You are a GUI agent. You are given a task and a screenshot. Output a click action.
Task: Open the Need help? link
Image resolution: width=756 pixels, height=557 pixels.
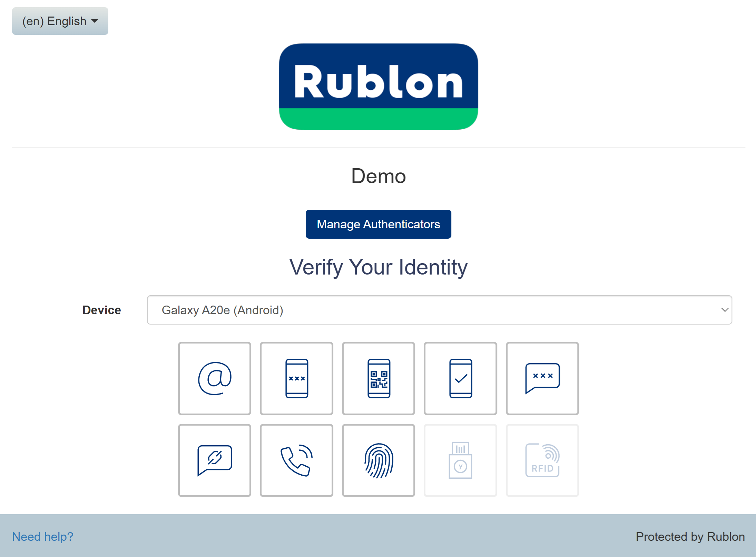(x=43, y=537)
